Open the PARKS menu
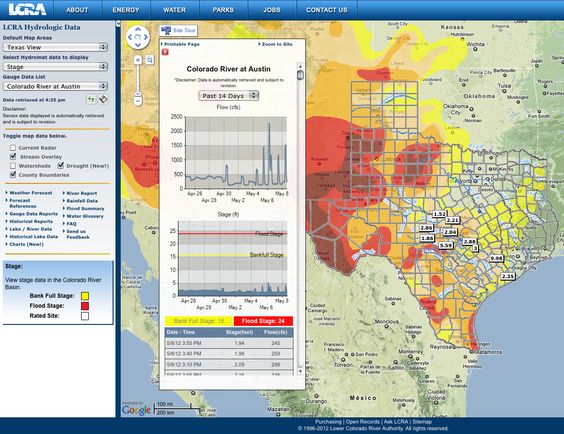Screen dimensions: 564x434 pos(223,10)
